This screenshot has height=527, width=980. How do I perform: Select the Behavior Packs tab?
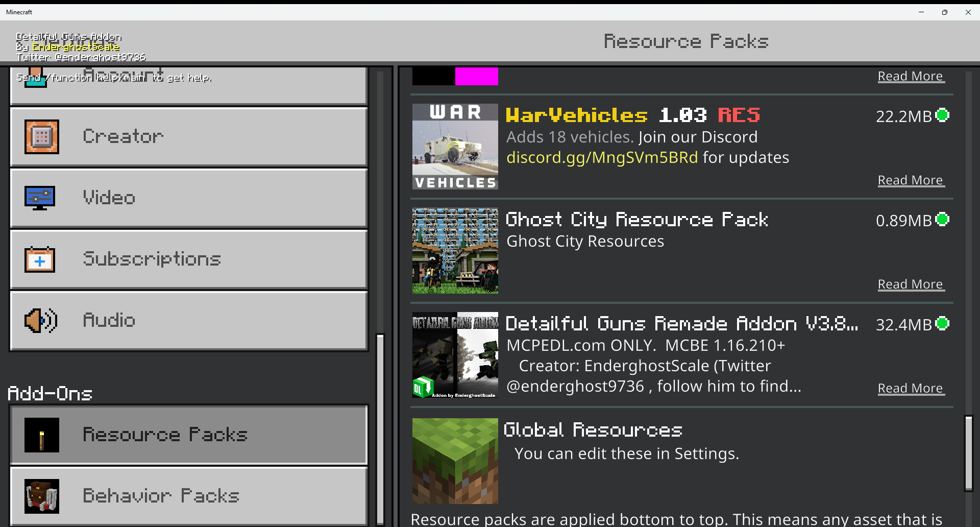[189, 496]
